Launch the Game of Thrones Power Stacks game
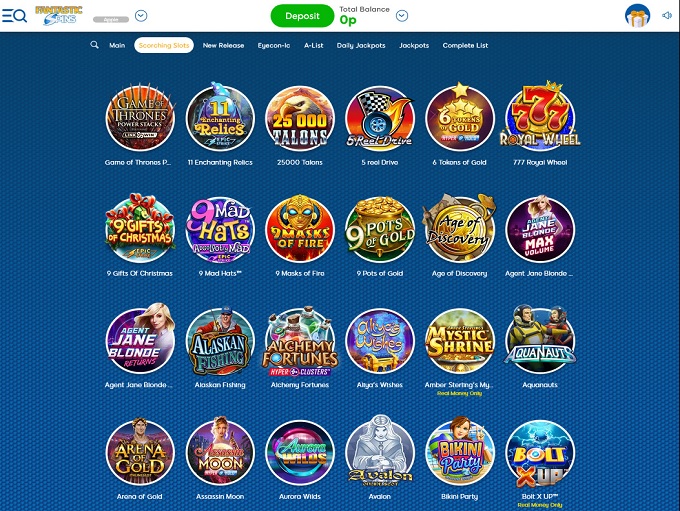Viewport: 680px width, 511px height. click(140, 118)
